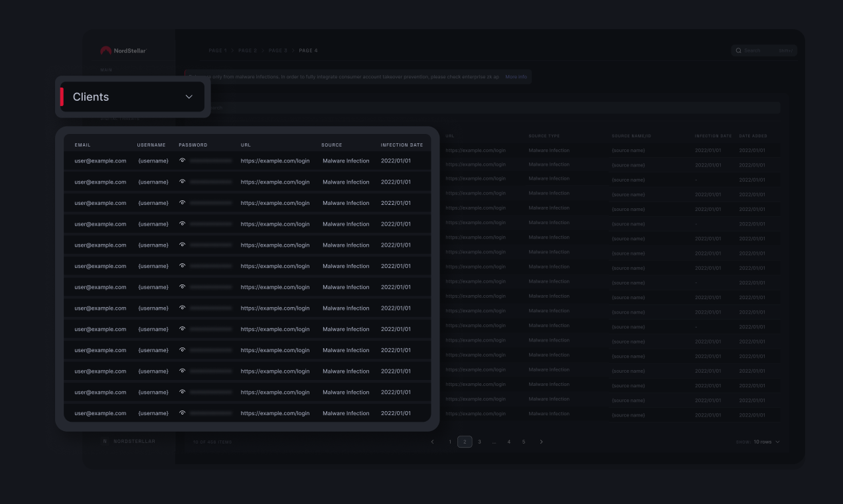Viewport: 843px width, 504px height.
Task: Click the SOURCE column header in the Clients table
Action: [332, 145]
